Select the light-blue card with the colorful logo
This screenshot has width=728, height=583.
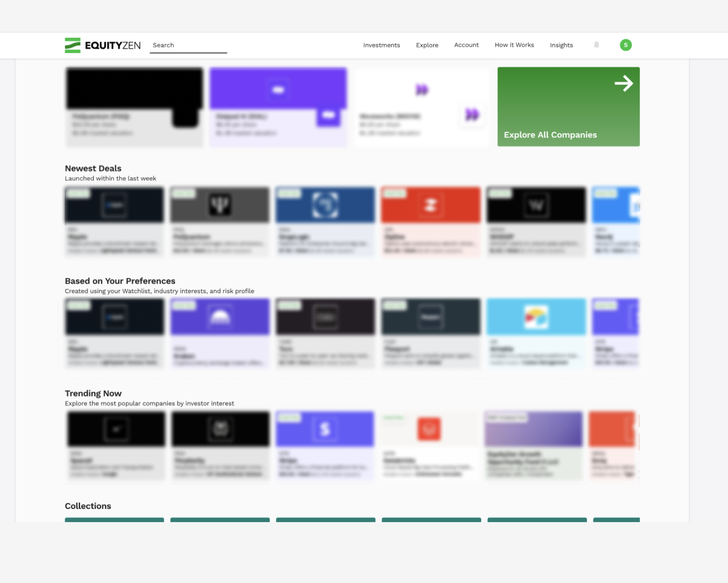[x=536, y=333]
